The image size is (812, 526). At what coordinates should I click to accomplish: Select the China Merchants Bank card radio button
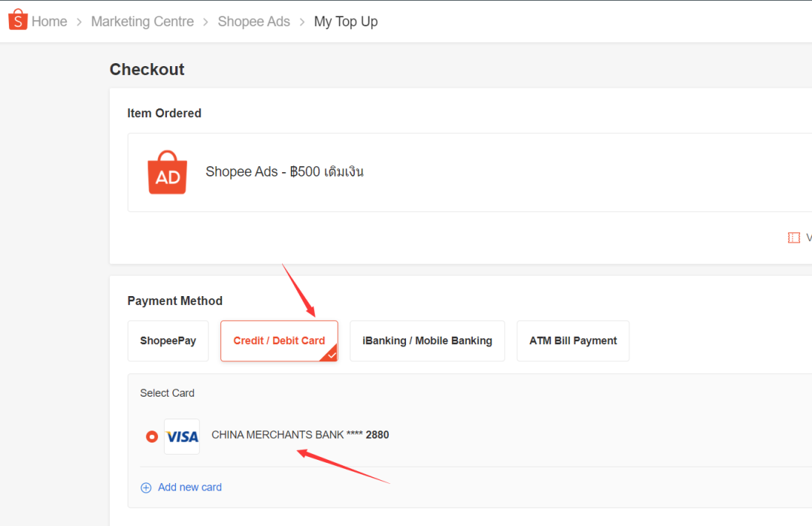click(152, 437)
